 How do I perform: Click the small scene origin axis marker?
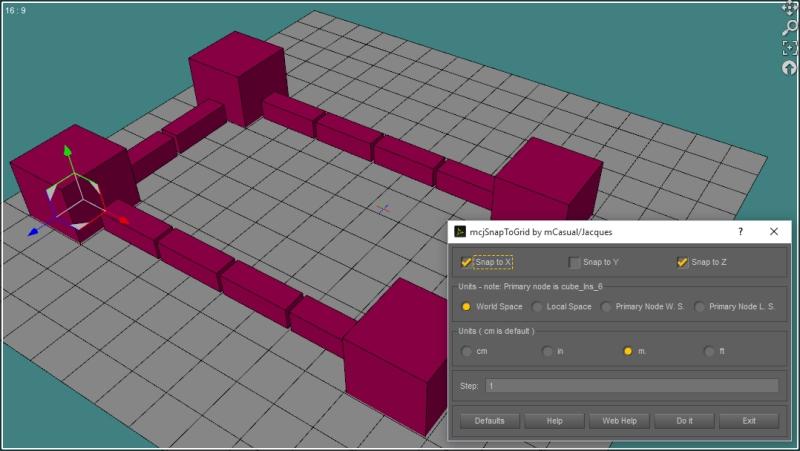pyautogui.click(x=383, y=209)
